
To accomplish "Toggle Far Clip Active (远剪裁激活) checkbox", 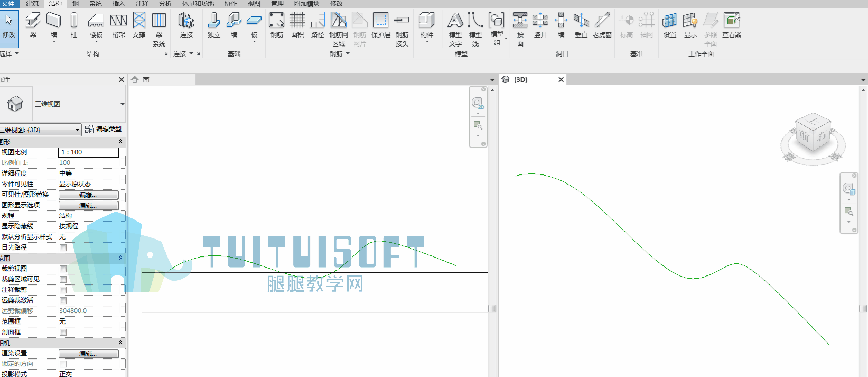I will tap(63, 300).
